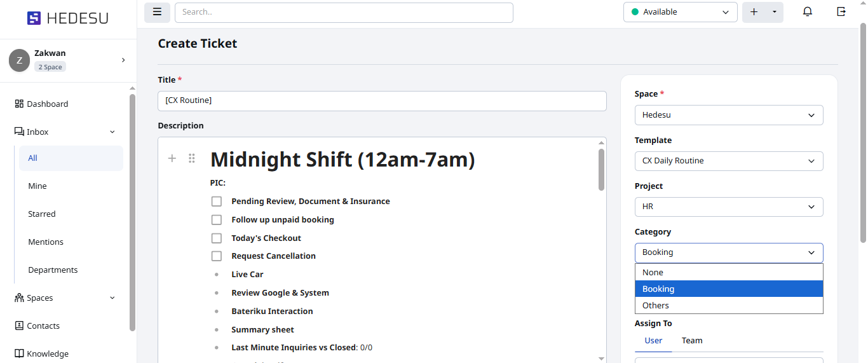
Task: Open Mine inbox link
Action: pos(37,186)
